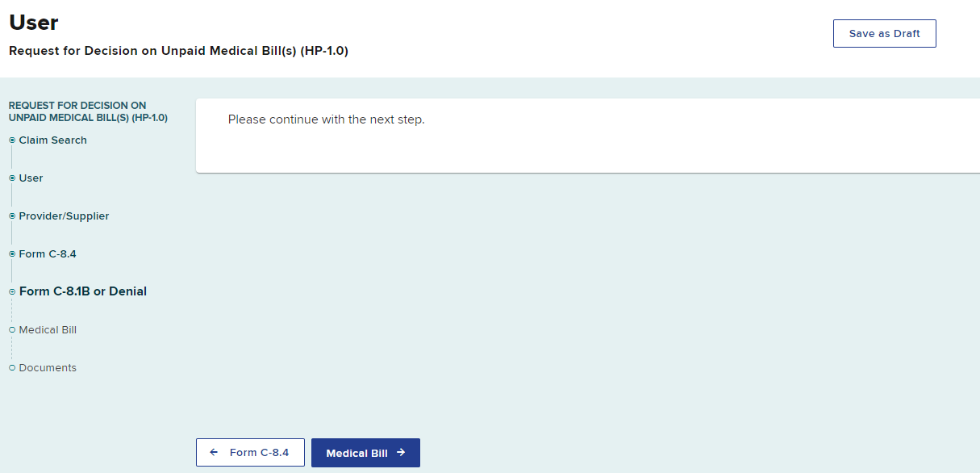Click the right arrow icon on the Medical Bill button
This screenshot has height=473, width=980.
(401, 453)
